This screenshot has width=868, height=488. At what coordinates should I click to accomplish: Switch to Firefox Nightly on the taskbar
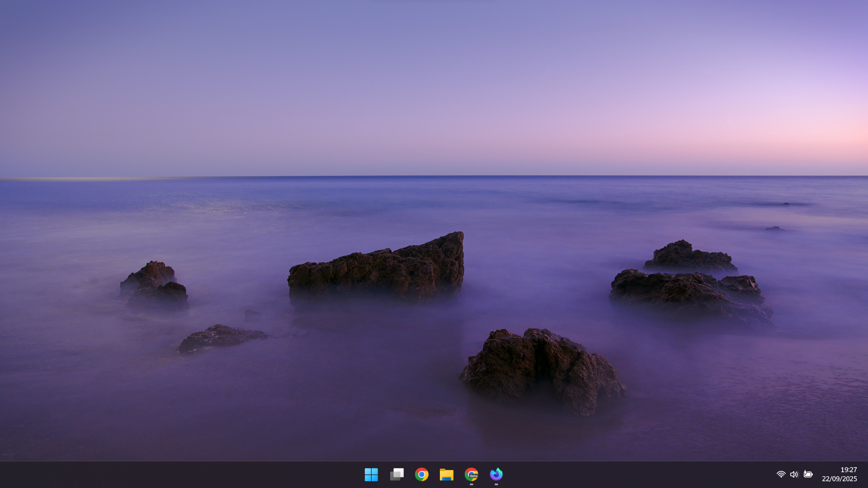click(496, 474)
